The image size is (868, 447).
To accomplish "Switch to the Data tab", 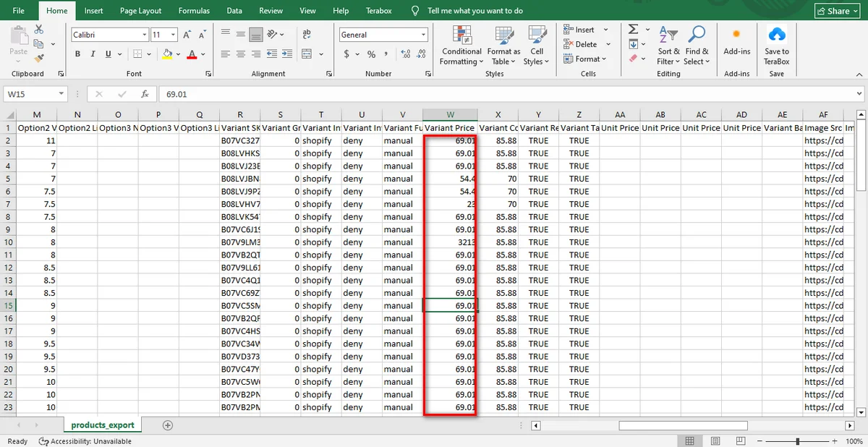I will click(234, 11).
